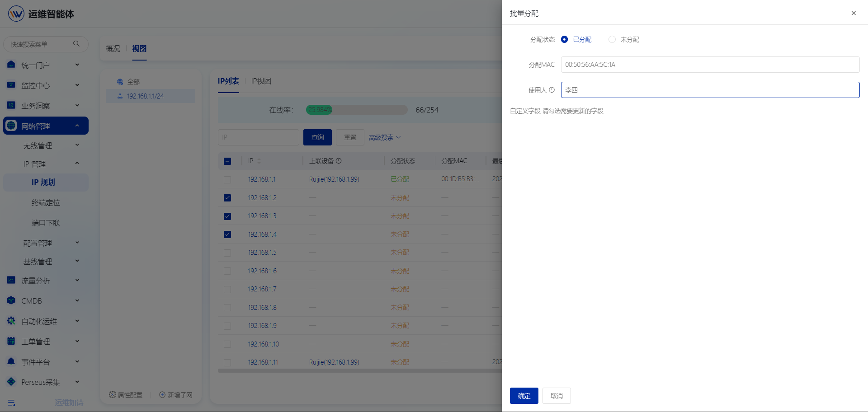Check the checkbox for 192.168.1.6
This screenshot has height=412, width=868.
click(x=227, y=271)
